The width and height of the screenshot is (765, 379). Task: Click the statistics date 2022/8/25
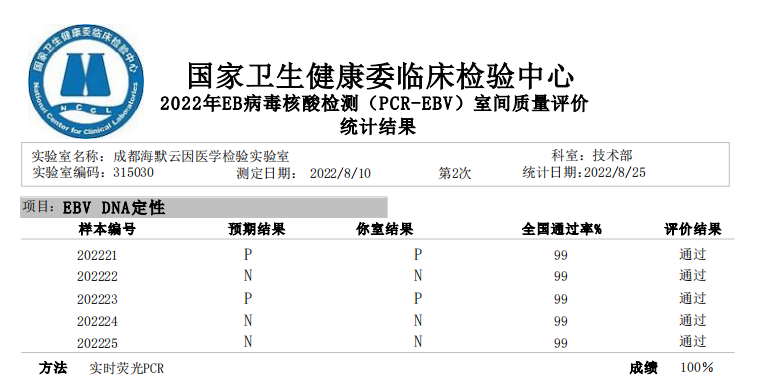[x=615, y=173]
